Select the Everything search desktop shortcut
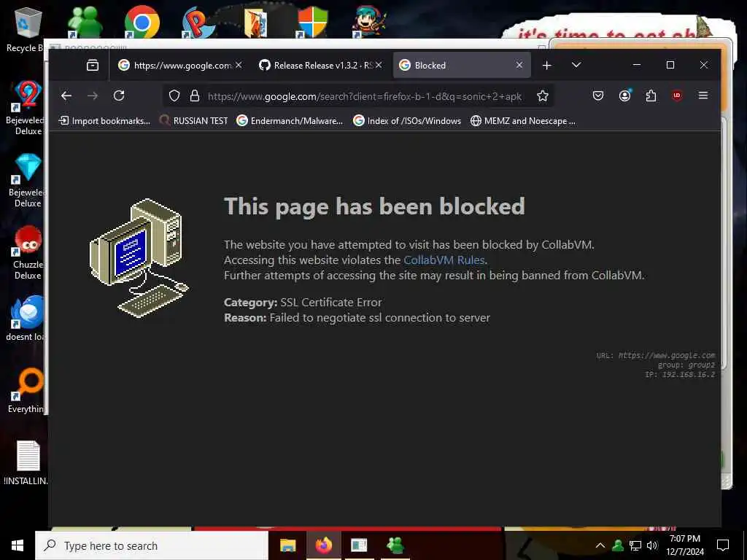This screenshot has width=747, height=560. tap(26, 391)
